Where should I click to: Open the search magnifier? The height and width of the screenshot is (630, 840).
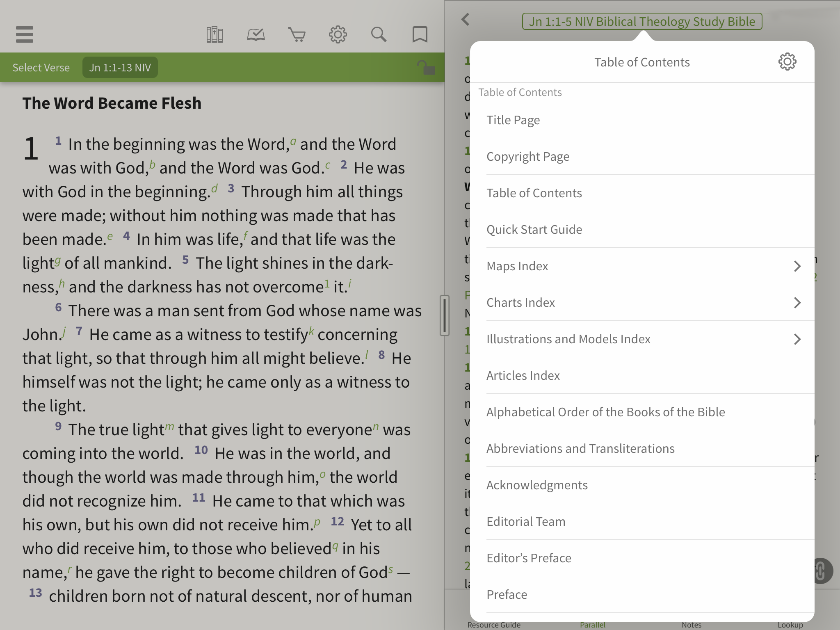(x=379, y=34)
